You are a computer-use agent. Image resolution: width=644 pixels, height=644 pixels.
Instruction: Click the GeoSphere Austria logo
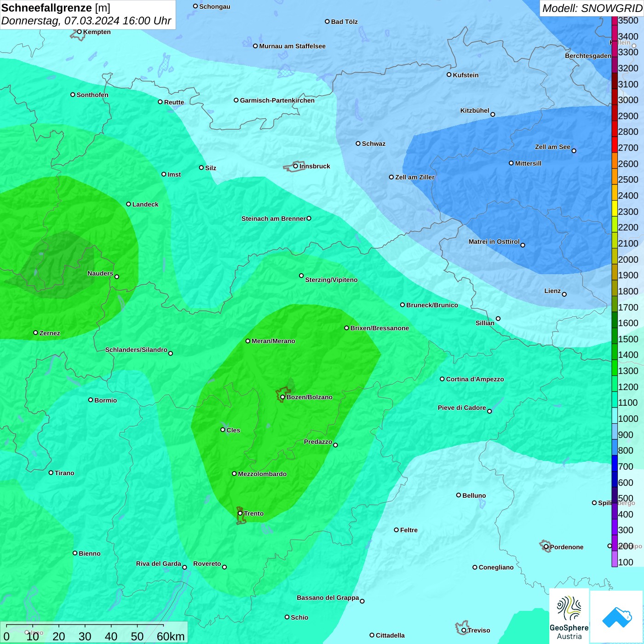[x=569, y=616]
